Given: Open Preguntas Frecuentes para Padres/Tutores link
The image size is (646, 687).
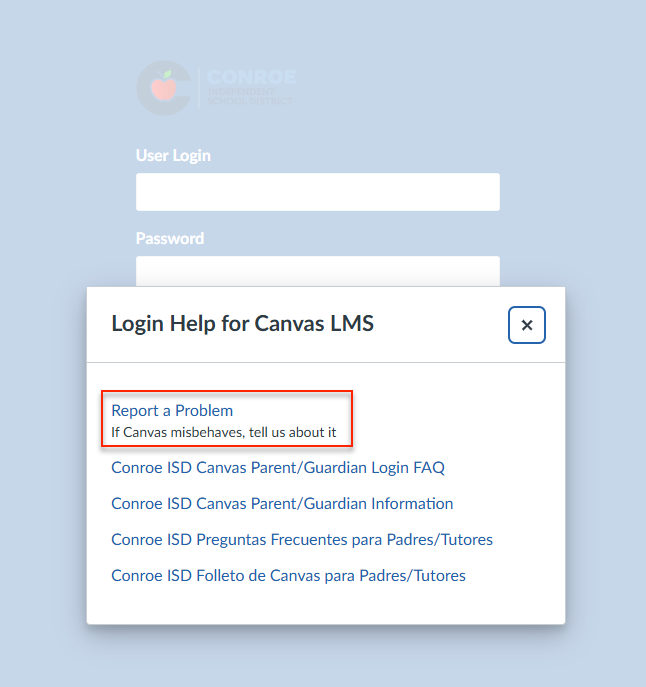Looking at the screenshot, I should point(302,539).
